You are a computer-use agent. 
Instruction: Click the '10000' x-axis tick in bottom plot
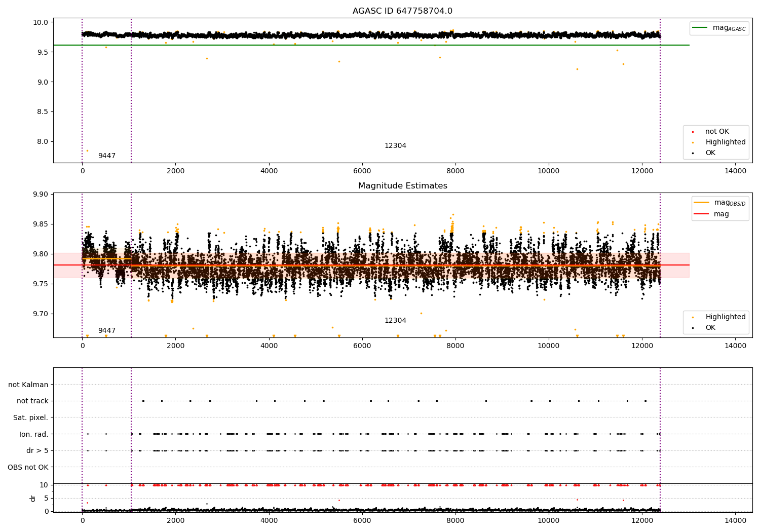click(x=549, y=520)
